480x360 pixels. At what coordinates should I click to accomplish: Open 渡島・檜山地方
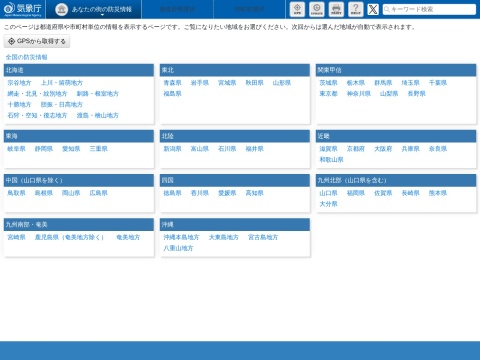[x=98, y=115]
